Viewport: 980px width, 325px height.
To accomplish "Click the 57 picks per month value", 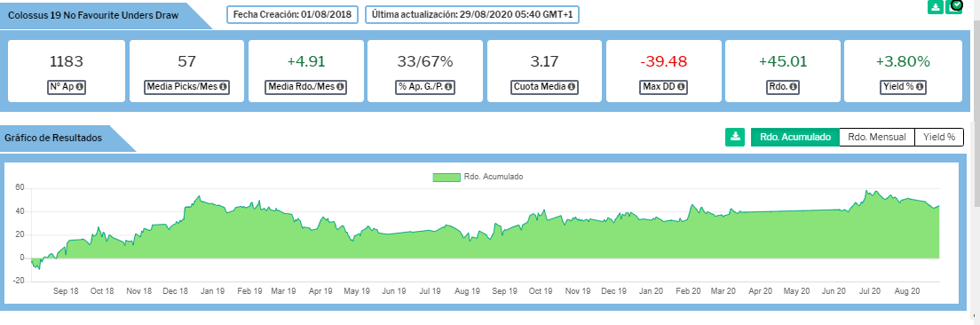I will click(186, 61).
